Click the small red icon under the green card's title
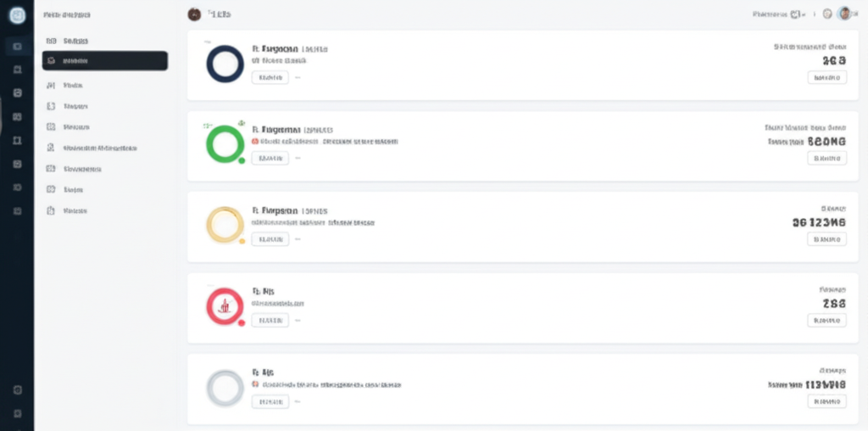This screenshot has width=868, height=431. [x=255, y=142]
